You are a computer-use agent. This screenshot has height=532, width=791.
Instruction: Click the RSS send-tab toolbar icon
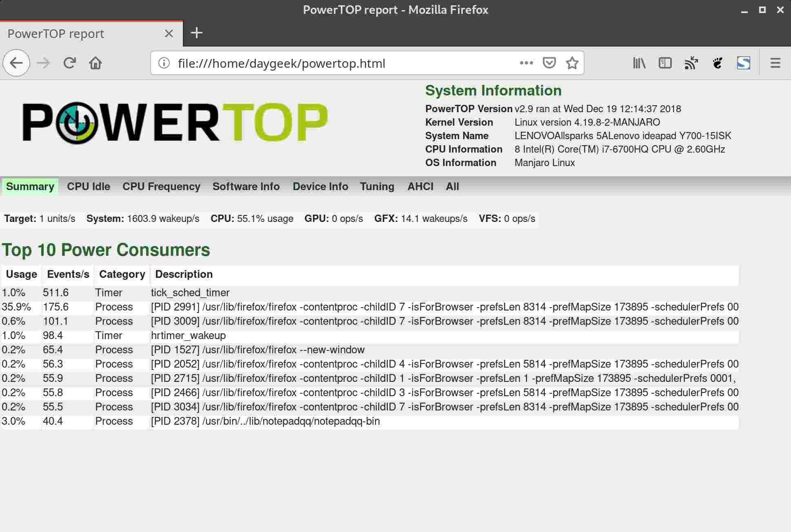(691, 63)
